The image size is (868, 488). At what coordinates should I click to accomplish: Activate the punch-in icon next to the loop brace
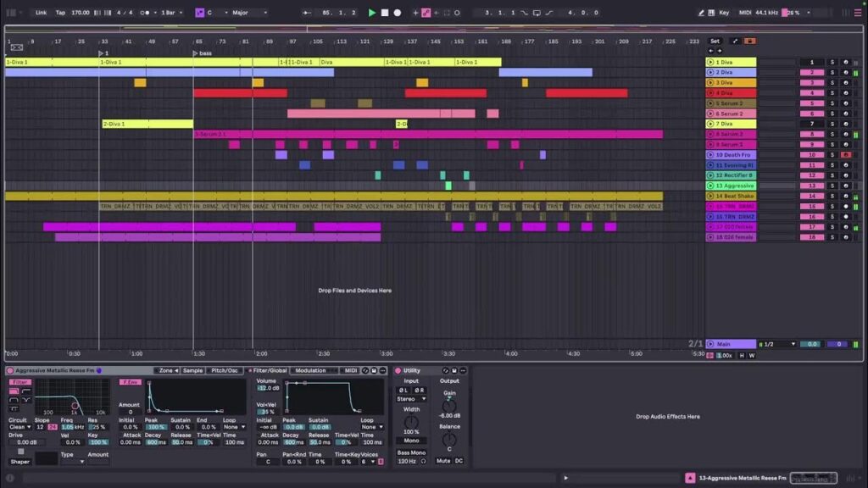click(523, 13)
